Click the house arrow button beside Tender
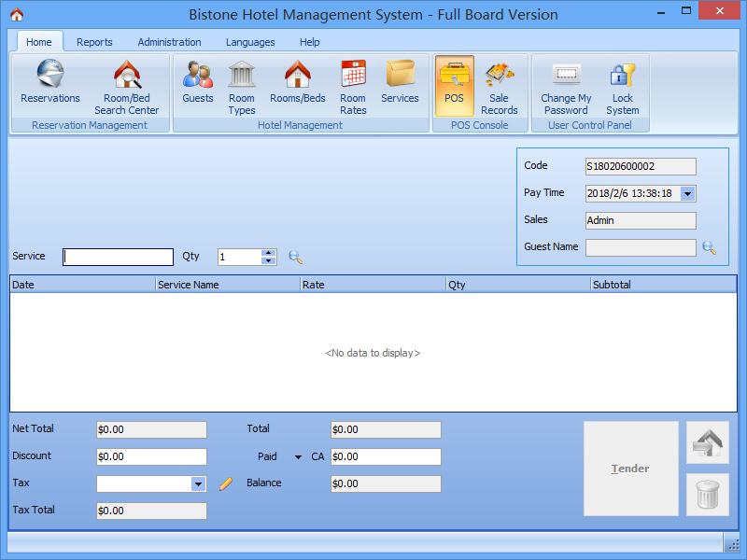Viewport: 747px width, 560px height. (708, 442)
